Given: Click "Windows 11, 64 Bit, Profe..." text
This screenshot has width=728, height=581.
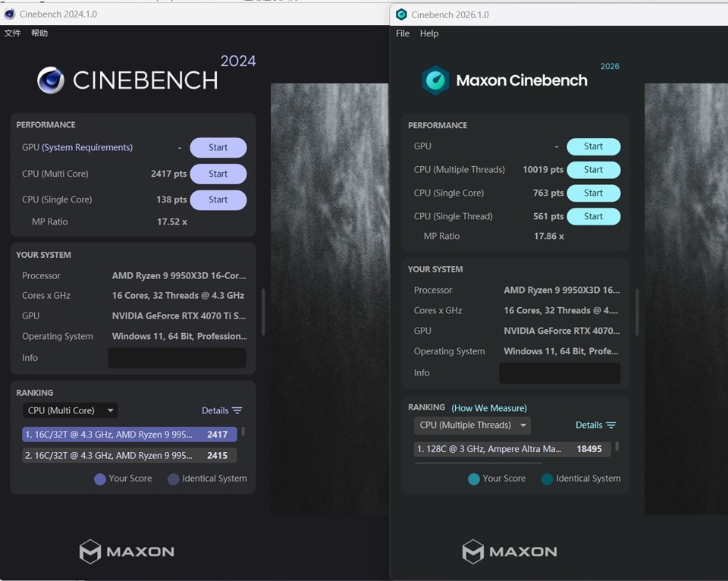Looking at the screenshot, I should coord(561,351).
